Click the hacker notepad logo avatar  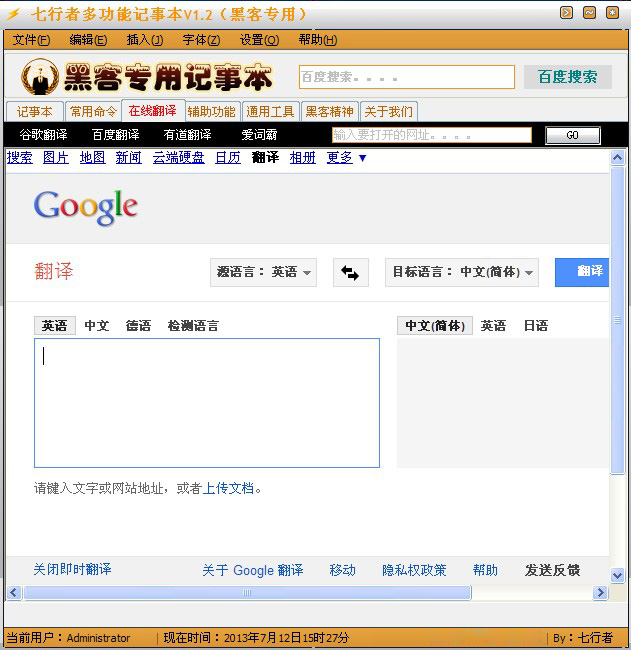(40, 77)
